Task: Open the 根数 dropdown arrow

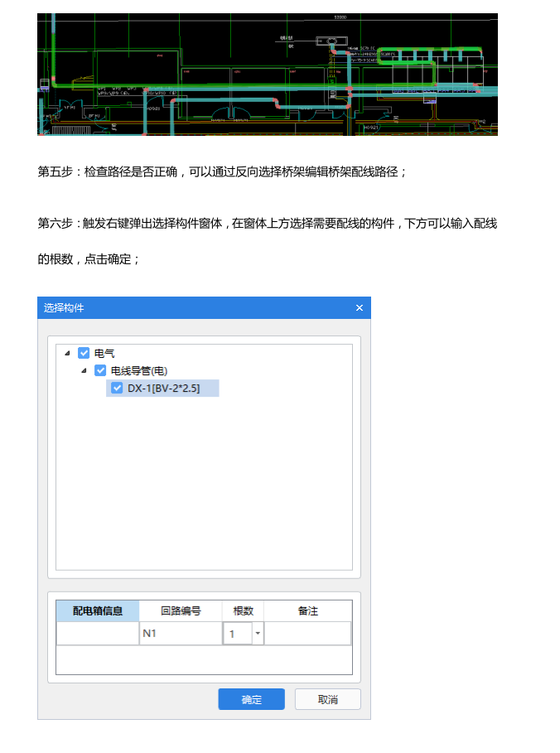Action: click(x=258, y=634)
